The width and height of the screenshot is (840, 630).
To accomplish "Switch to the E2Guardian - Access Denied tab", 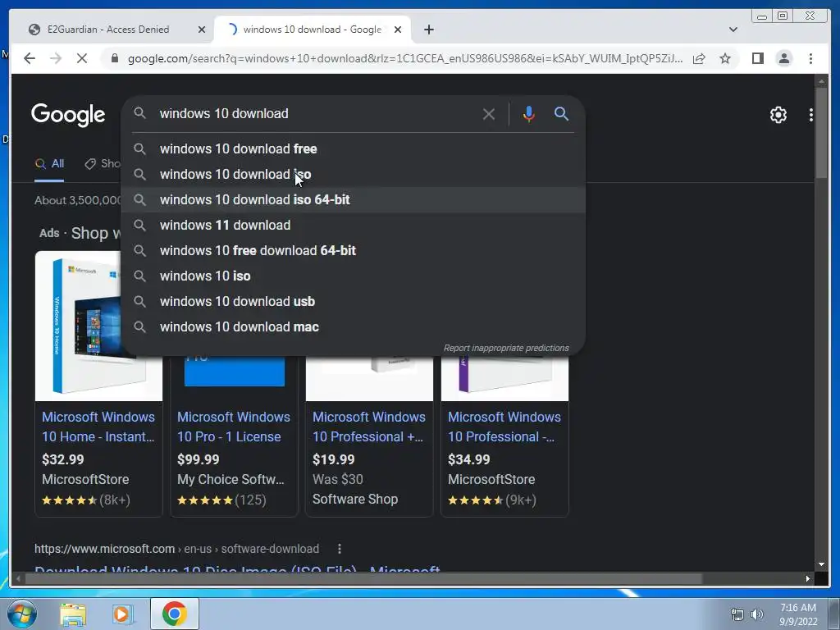I will pos(108,30).
